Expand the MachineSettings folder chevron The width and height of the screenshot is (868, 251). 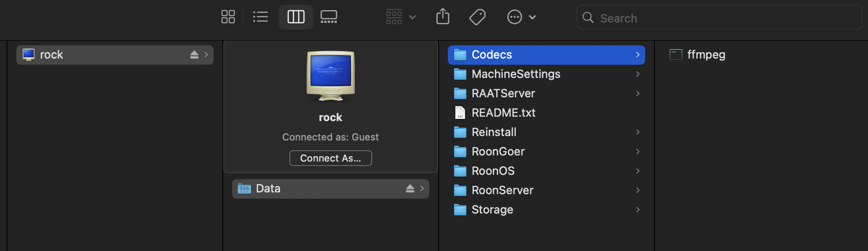coord(637,74)
